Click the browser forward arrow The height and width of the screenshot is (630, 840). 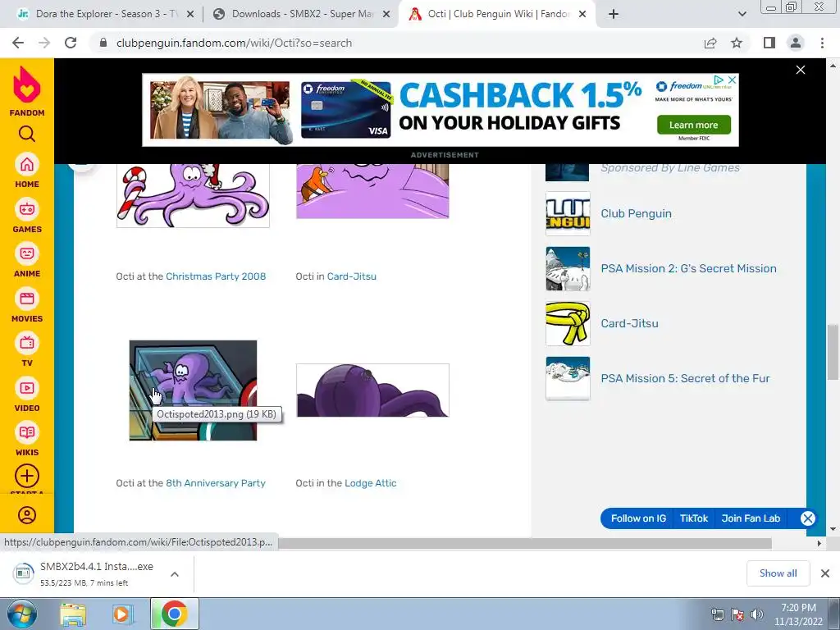pyautogui.click(x=44, y=43)
